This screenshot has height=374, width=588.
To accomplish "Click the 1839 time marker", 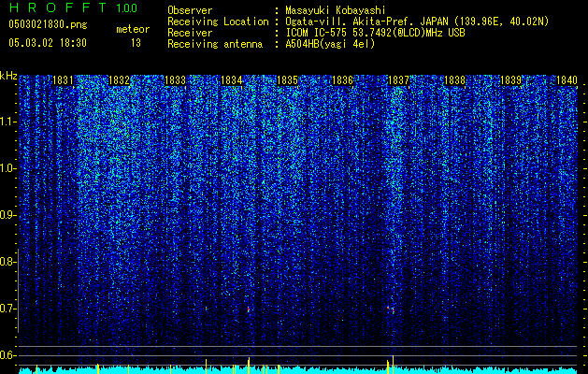I will pyautogui.click(x=510, y=80).
